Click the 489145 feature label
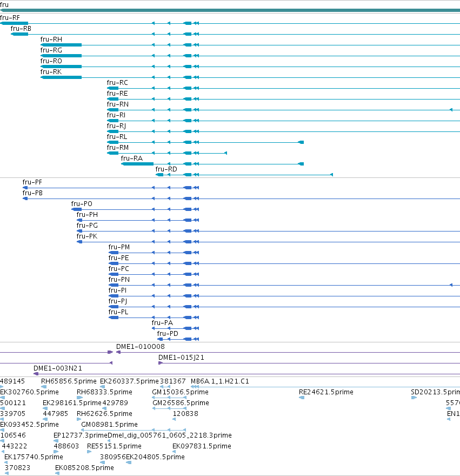Screen dimensions: 460x476 click(x=12, y=381)
